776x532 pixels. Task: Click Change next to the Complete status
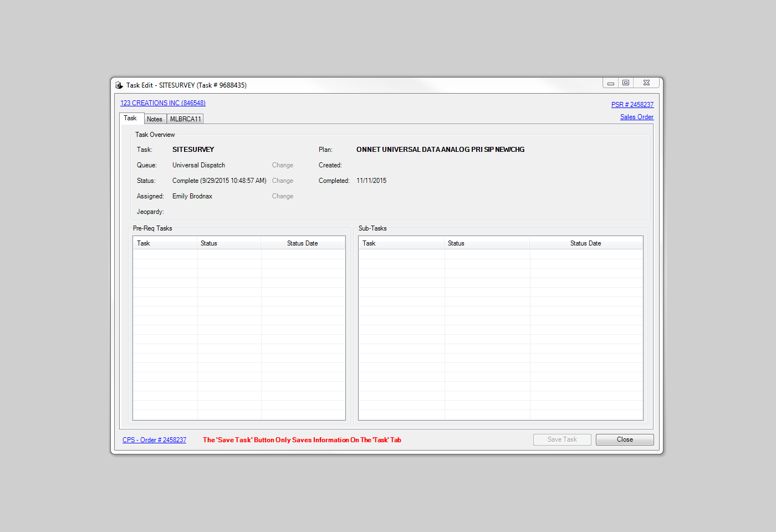283,181
